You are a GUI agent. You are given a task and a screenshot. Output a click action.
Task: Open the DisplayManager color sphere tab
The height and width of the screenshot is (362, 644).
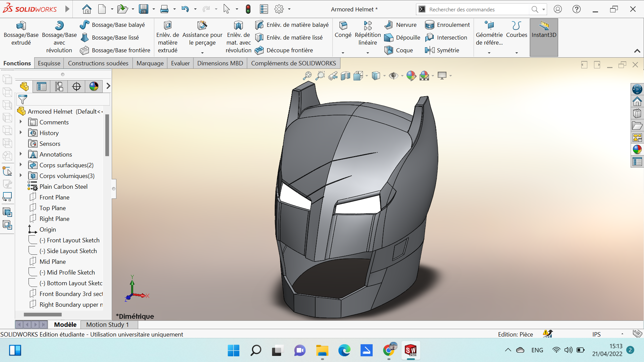[94, 86]
